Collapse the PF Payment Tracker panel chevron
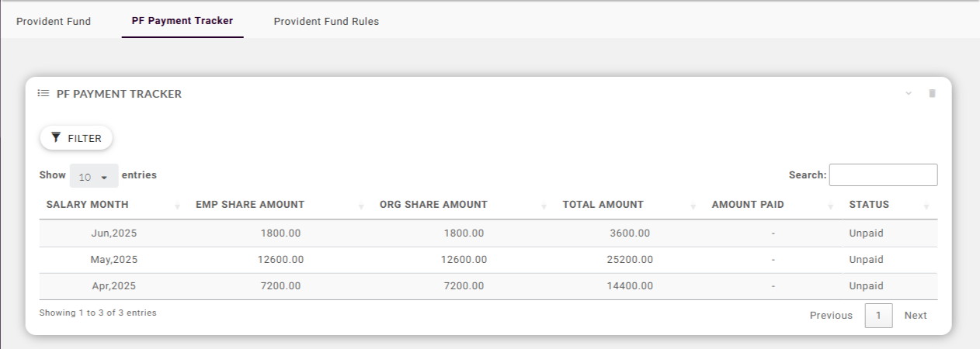The width and height of the screenshot is (980, 349). pos(909,94)
